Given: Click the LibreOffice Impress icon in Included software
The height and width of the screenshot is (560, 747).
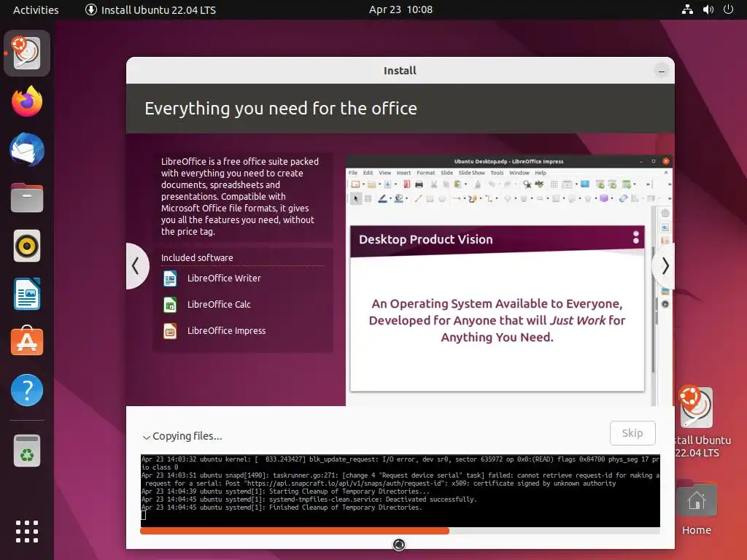Looking at the screenshot, I should [x=170, y=330].
